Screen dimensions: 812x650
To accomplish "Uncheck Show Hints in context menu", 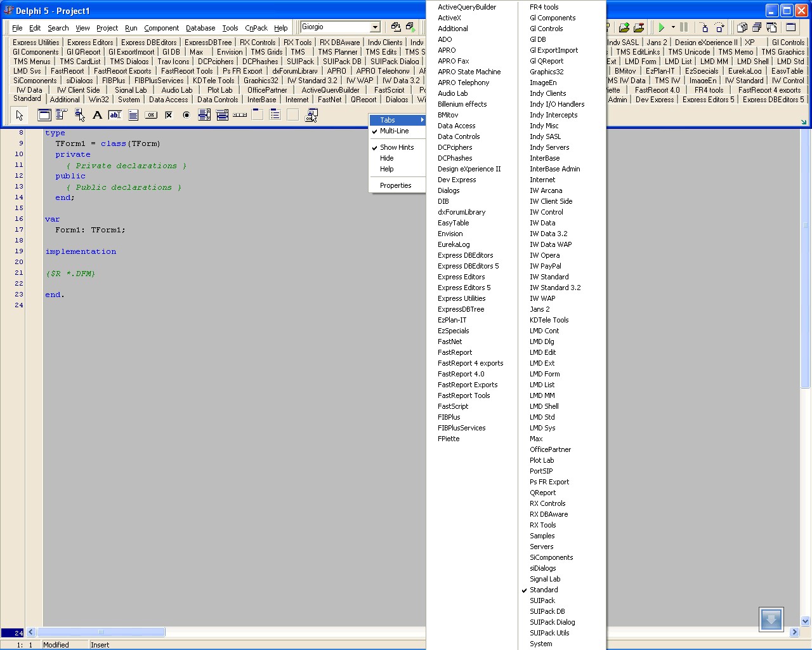I will pyautogui.click(x=396, y=147).
